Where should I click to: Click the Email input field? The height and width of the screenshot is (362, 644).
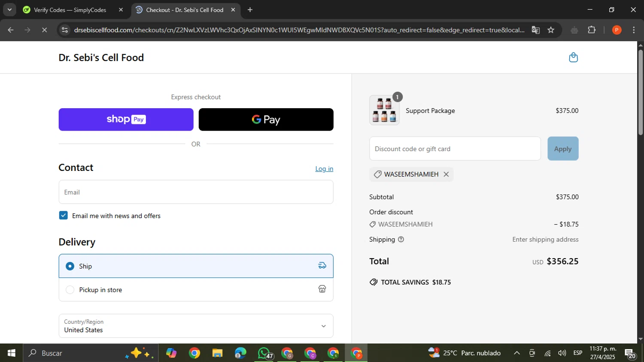click(x=196, y=192)
